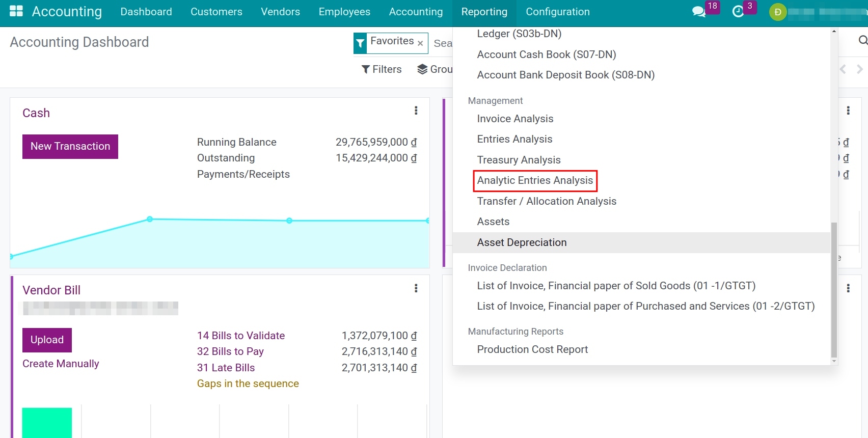This screenshot has width=868, height=438.
Task: Click the search magnifier icon
Action: click(x=862, y=40)
